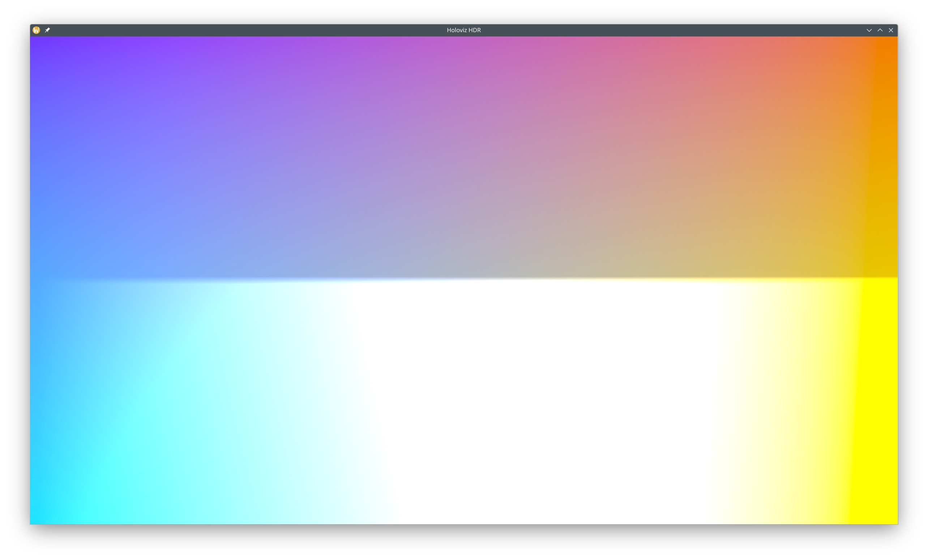This screenshot has width=928, height=560.
Task: Minimize window using down chevron button
Action: [x=869, y=30]
